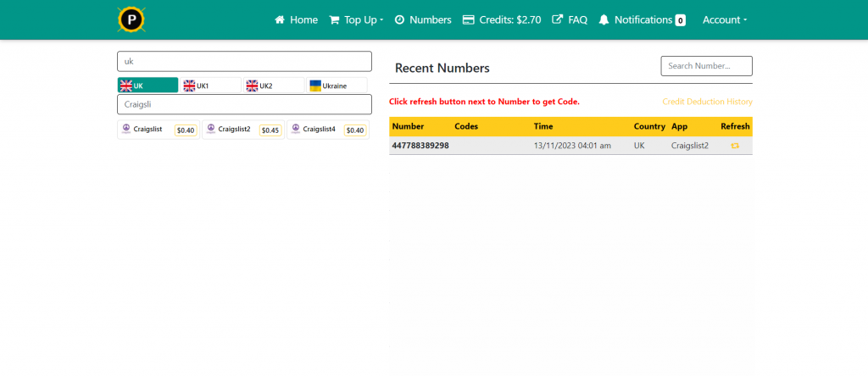Click the Craigslist2 app cell in table

coord(690,146)
